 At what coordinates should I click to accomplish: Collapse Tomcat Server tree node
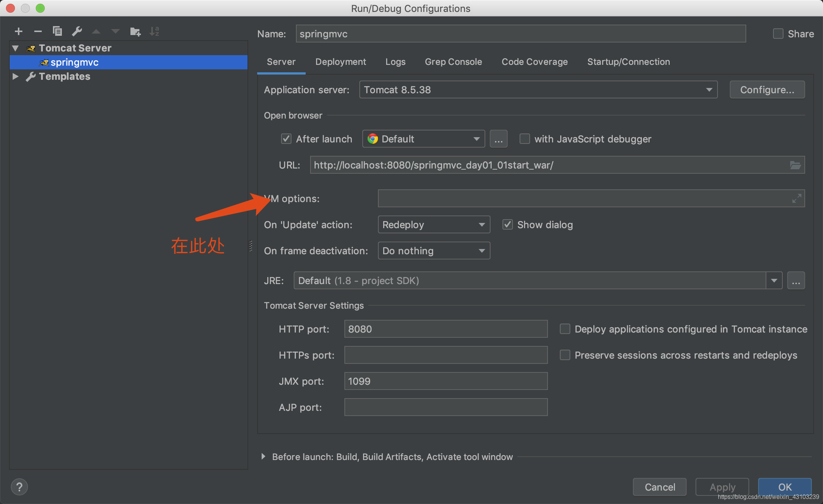tap(15, 48)
